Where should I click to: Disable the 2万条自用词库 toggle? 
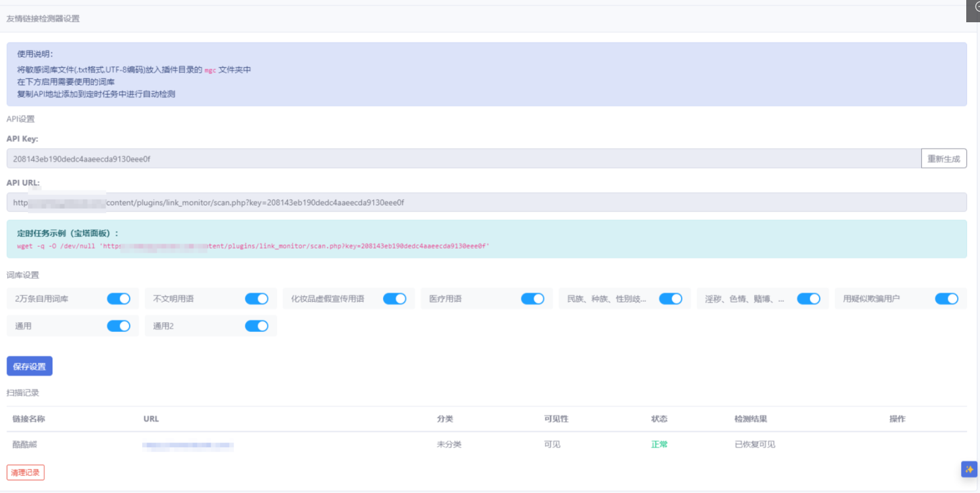118,299
